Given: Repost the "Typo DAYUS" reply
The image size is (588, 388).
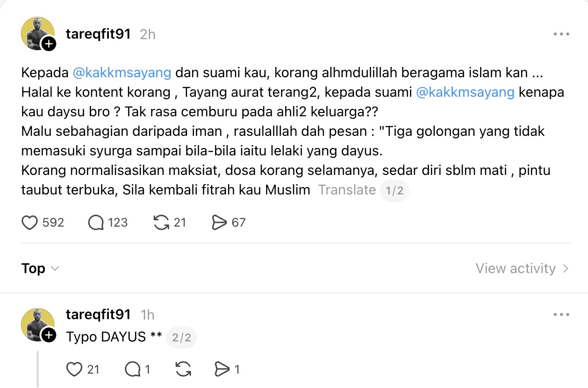Looking at the screenshot, I should (x=184, y=369).
